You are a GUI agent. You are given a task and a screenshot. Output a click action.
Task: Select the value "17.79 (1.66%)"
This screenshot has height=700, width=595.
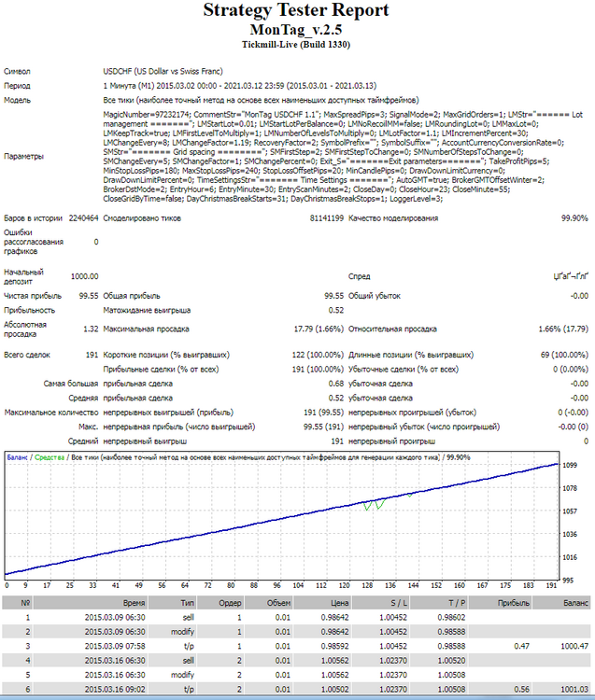click(x=319, y=329)
